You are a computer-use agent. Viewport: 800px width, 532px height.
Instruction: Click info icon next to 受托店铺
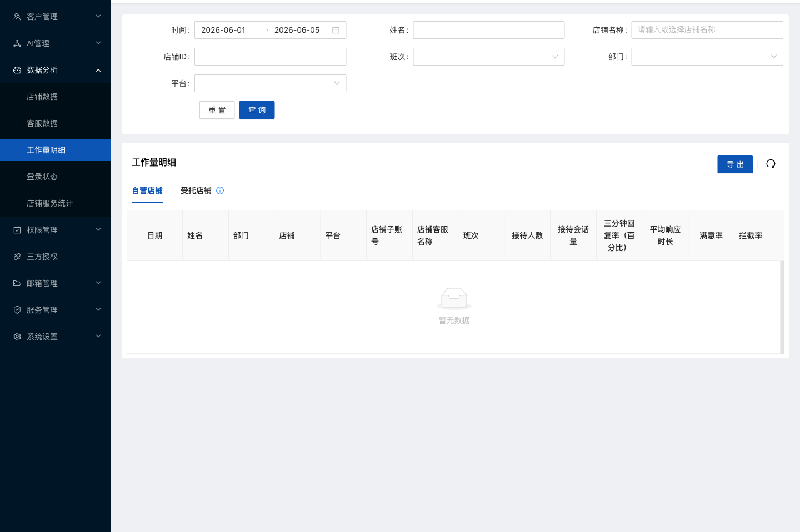point(220,190)
